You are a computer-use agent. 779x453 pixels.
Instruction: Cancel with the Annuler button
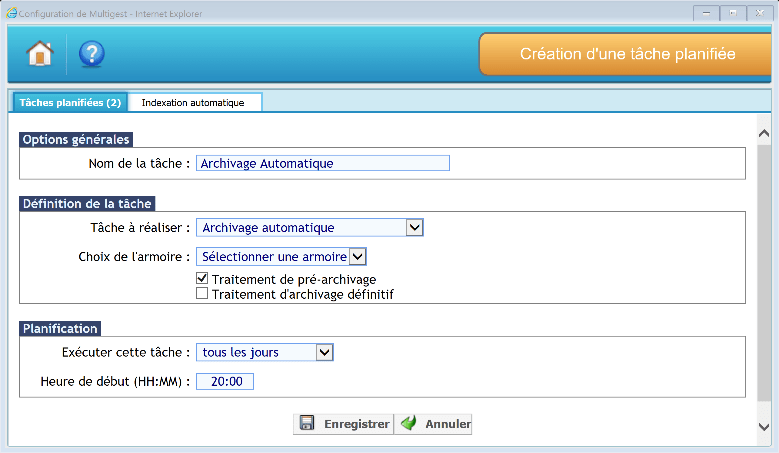click(x=434, y=424)
